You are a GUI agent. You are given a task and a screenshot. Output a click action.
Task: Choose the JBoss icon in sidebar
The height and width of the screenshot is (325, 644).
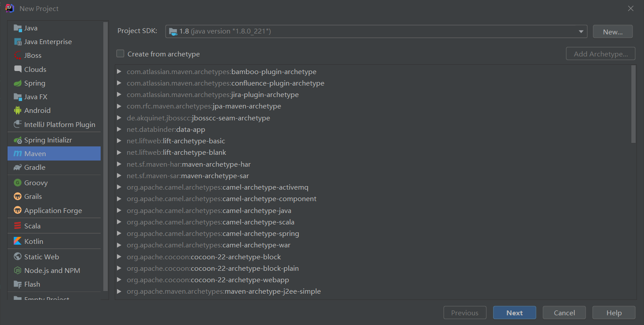click(x=18, y=56)
